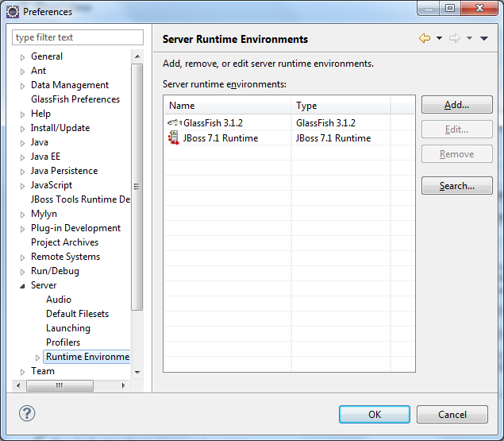Expand the Mylyn node
Screen dimensions: 504x441
tap(22, 215)
